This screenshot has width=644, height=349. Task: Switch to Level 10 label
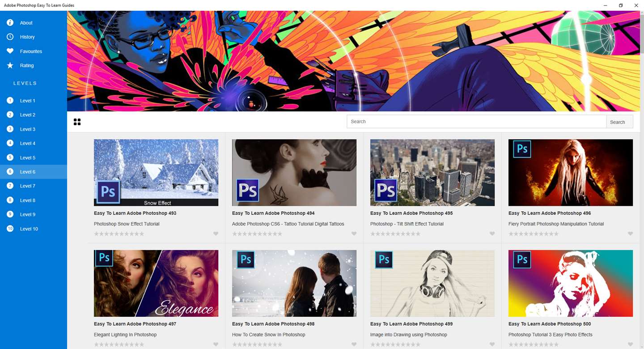(29, 229)
